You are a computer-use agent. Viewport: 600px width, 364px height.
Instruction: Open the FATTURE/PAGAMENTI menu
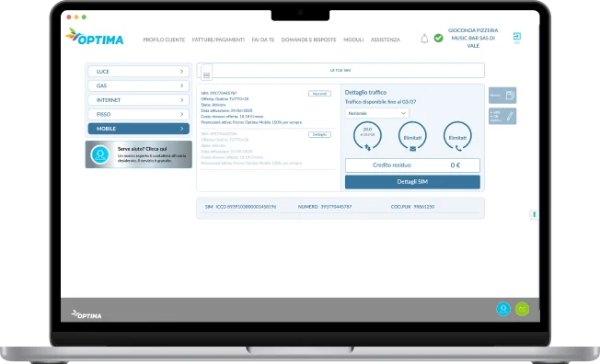coord(218,40)
